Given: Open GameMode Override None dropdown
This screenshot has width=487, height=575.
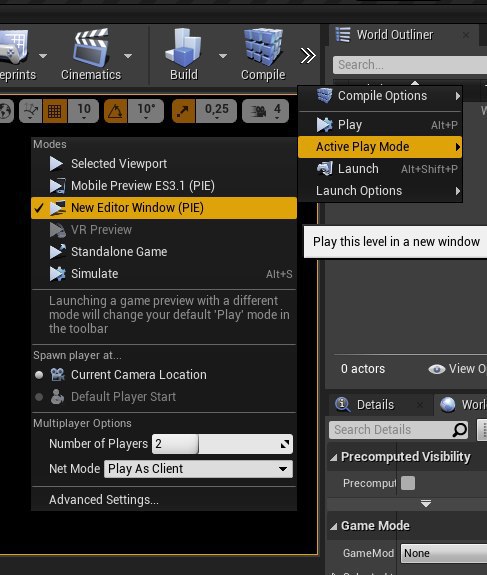Looking at the screenshot, I should [x=444, y=553].
